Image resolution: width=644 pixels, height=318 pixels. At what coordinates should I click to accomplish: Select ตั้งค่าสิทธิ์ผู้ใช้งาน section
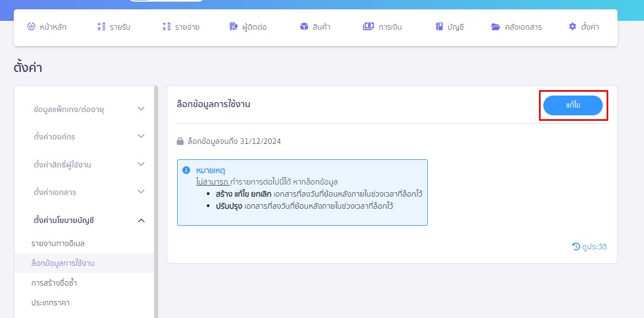[x=63, y=165]
